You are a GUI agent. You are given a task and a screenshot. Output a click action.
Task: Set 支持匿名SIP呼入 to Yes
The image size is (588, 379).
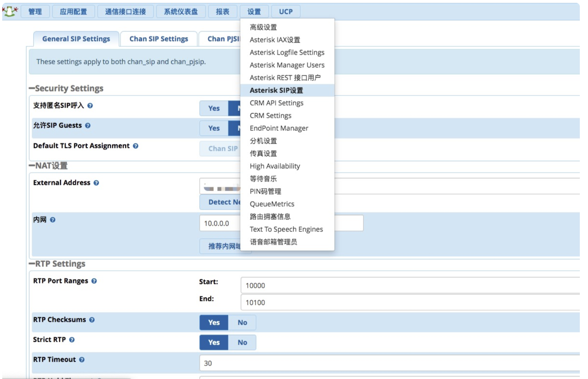click(x=214, y=108)
